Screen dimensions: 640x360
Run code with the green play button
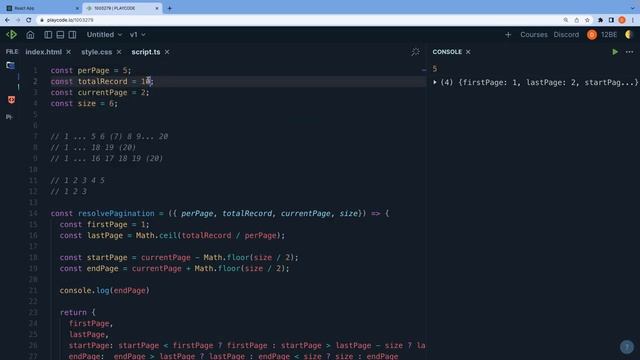(615, 52)
